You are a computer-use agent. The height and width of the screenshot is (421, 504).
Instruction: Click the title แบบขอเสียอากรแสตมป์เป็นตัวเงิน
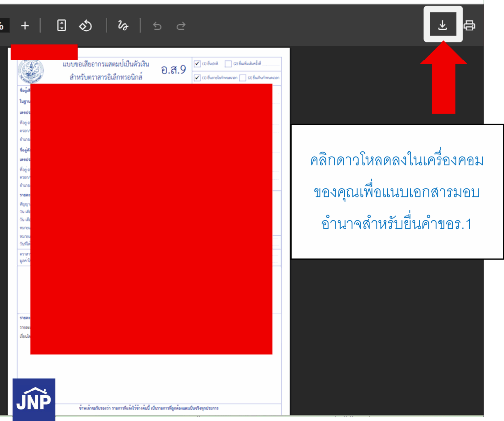pyautogui.click(x=106, y=64)
